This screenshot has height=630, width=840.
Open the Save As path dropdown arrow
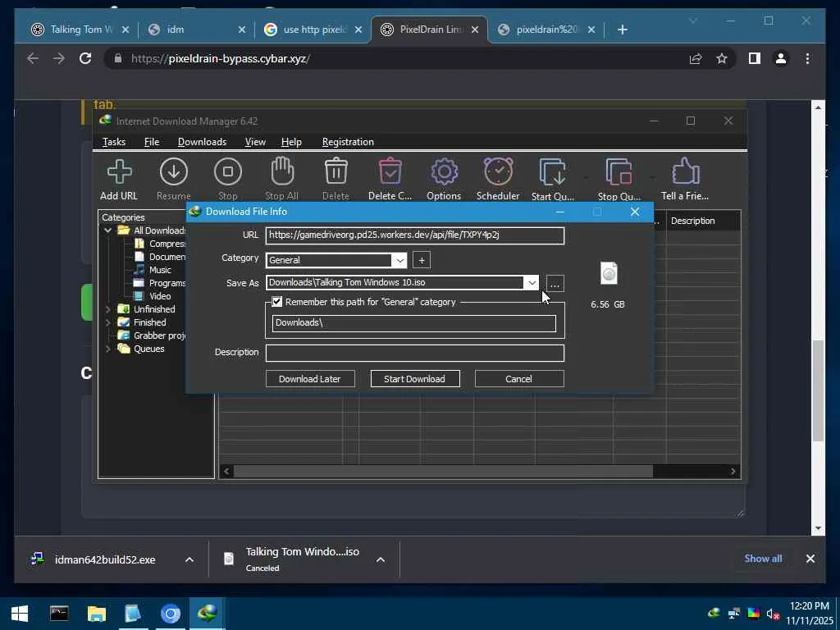tap(532, 283)
